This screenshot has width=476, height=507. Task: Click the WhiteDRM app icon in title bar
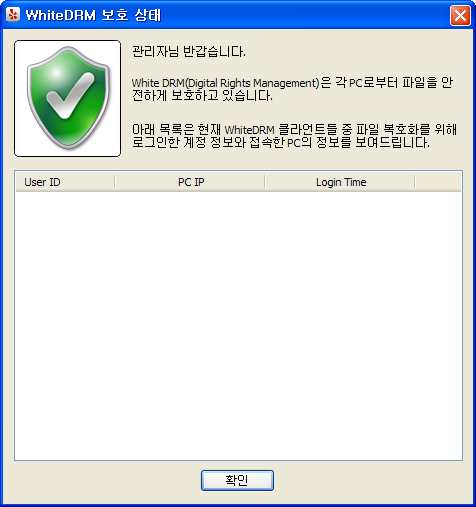pyautogui.click(x=13, y=15)
